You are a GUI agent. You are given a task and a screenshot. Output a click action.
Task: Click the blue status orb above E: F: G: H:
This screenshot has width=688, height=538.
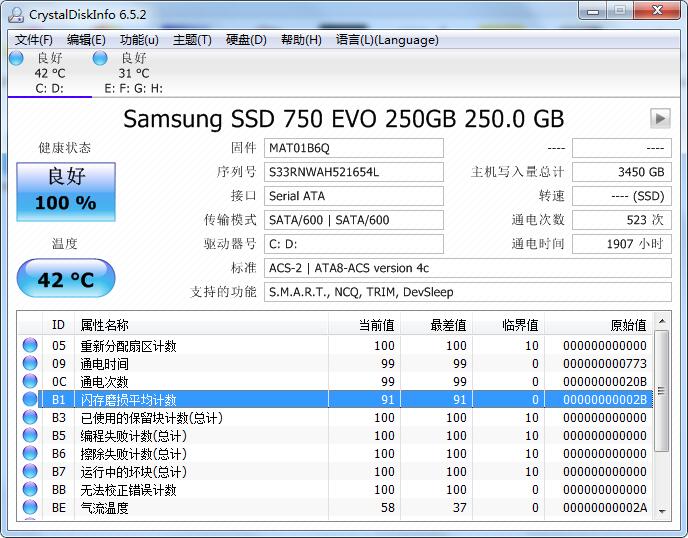point(100,58)
